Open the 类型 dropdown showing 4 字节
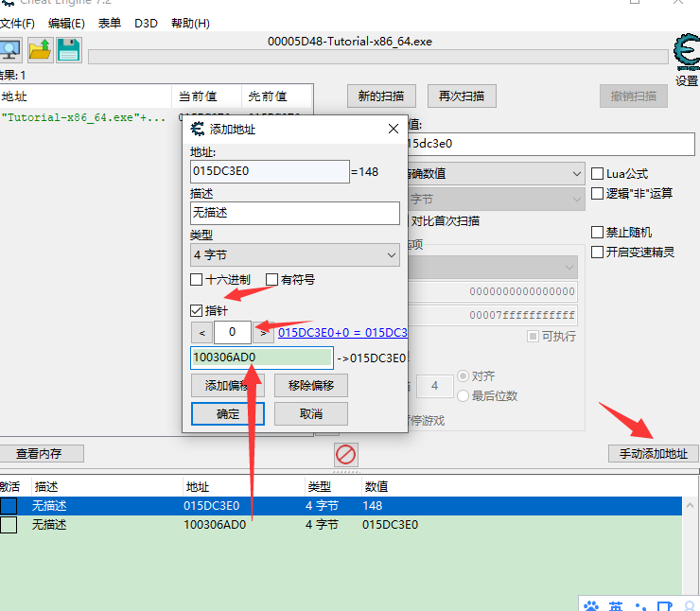Screen dimensions: 700x611 (294, 254)
